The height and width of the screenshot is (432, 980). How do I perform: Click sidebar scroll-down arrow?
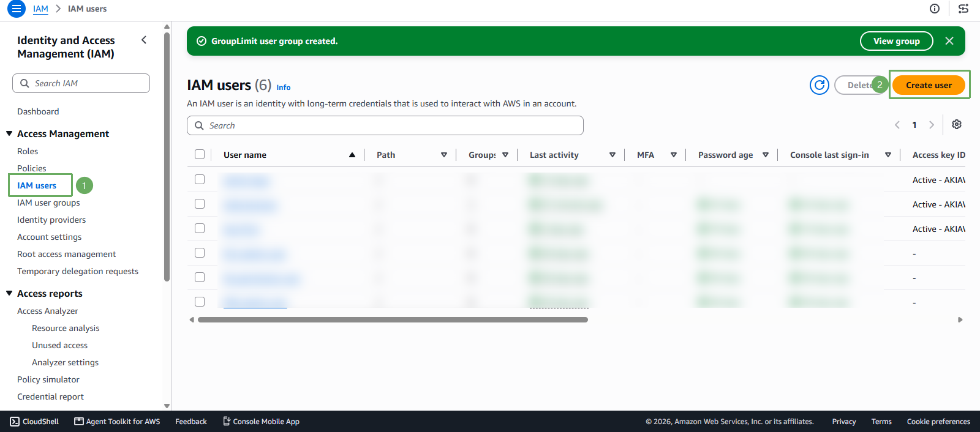(x=167, y=406)
